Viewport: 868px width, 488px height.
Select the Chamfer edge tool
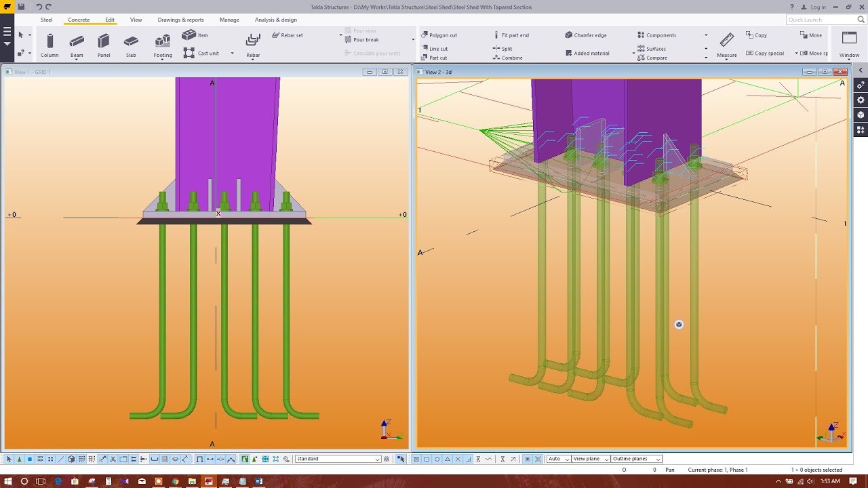tap(586, 35)
